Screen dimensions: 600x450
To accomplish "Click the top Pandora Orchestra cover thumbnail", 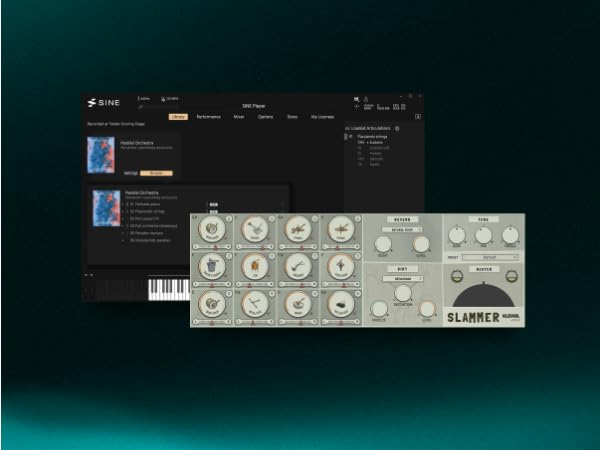I will click(x=101, y=155).
